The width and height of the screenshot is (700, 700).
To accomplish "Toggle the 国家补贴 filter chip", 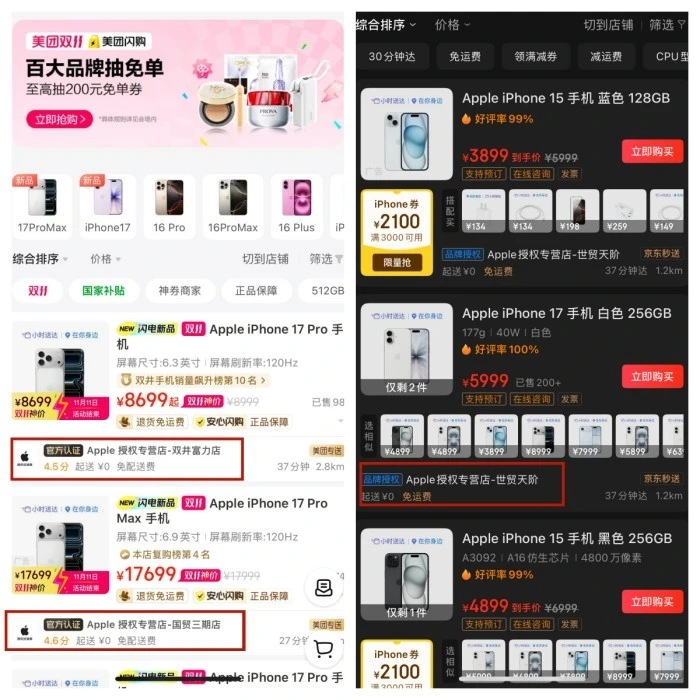I will [103, 291].
